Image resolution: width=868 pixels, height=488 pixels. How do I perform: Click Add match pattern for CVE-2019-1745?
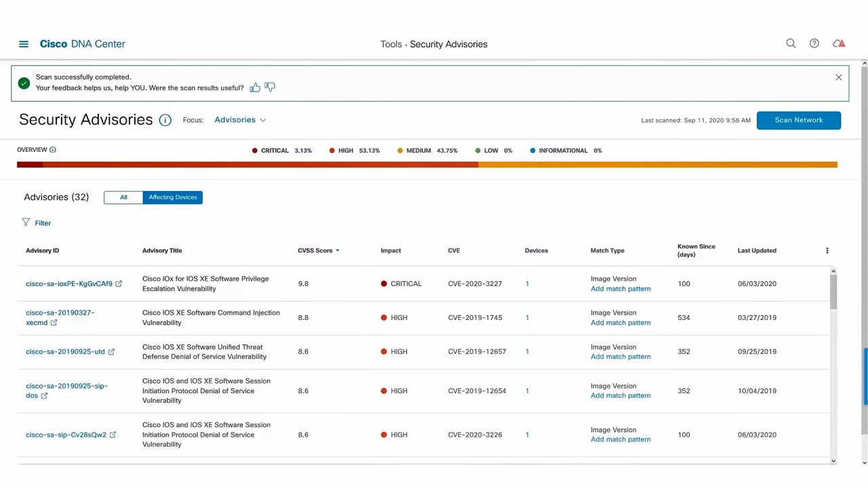click(x=620, y=323)
